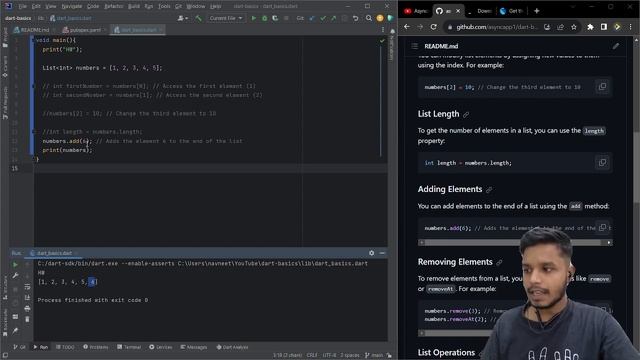Click the wrench icon in Run panel
640x360 pixels.
point(15,276)
